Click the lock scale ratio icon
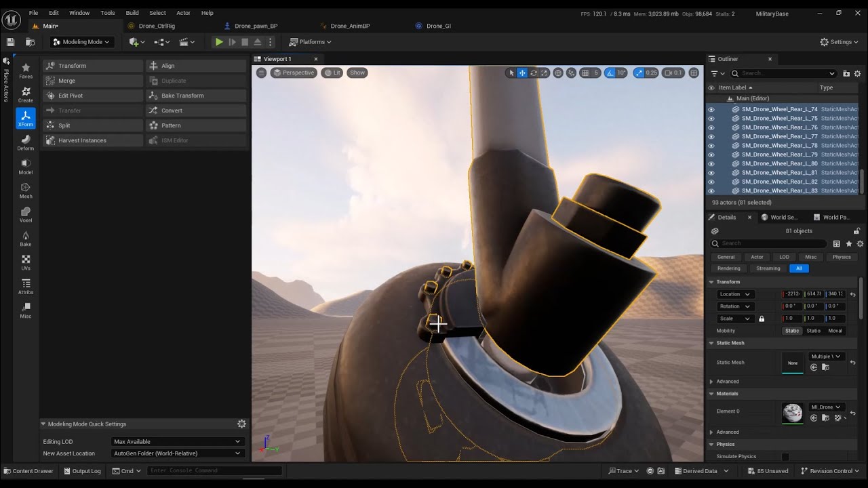The height and width of the screenshot is (488, 868). tap(762, 319)
